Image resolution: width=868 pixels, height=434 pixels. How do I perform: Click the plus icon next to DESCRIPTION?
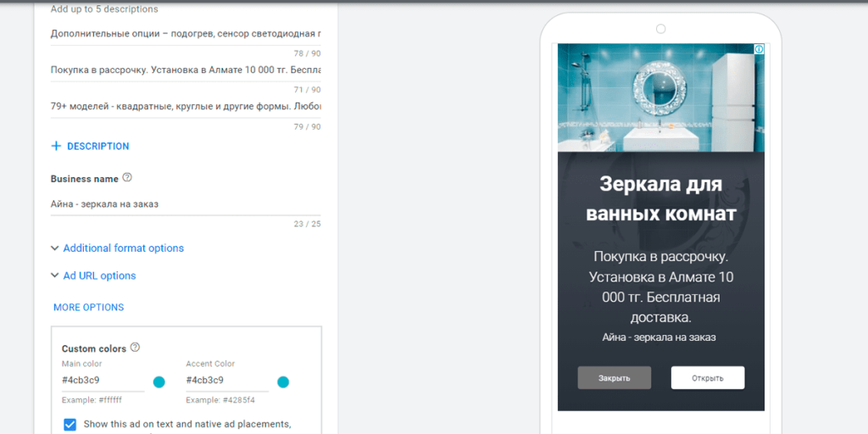click(56, 146)
